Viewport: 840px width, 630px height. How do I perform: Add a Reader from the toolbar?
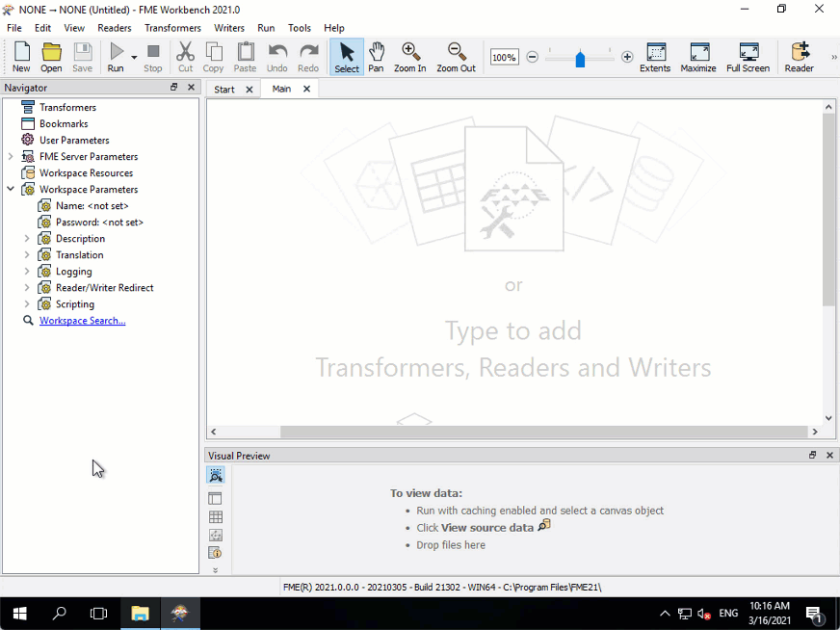[x=800, y=57]
